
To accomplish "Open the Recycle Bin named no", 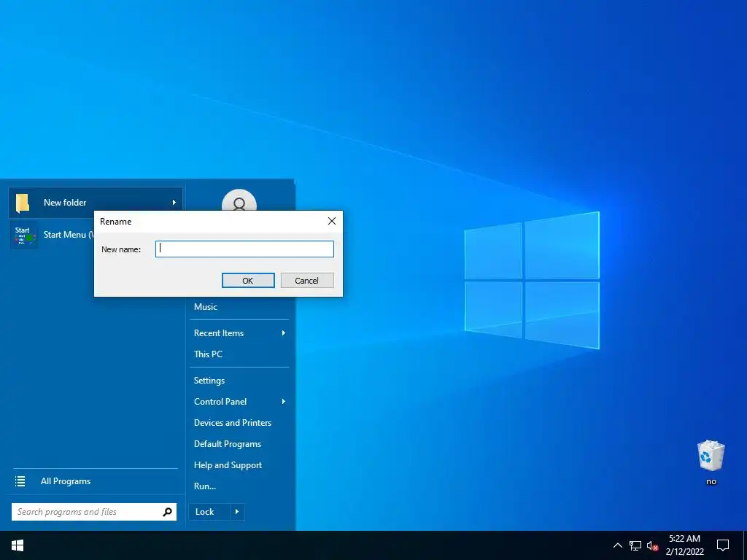I will point(711,463).
